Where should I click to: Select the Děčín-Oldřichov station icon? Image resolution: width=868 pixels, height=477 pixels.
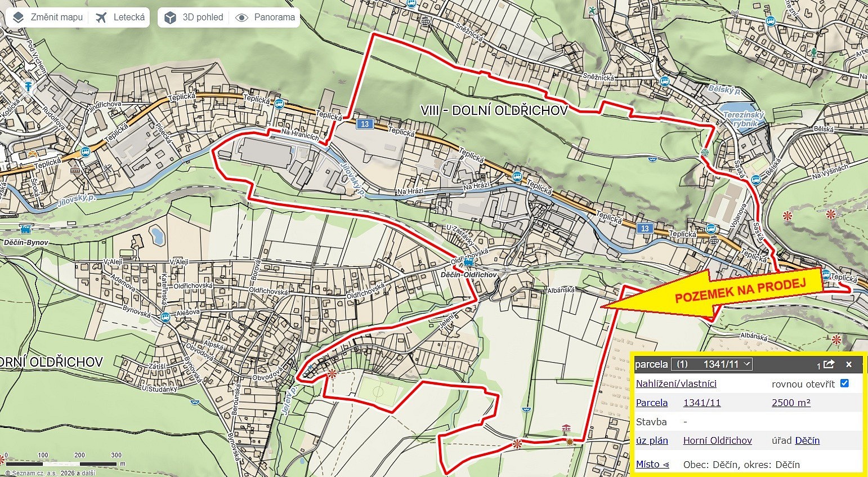pyautogui.click(x=468, y=262)
